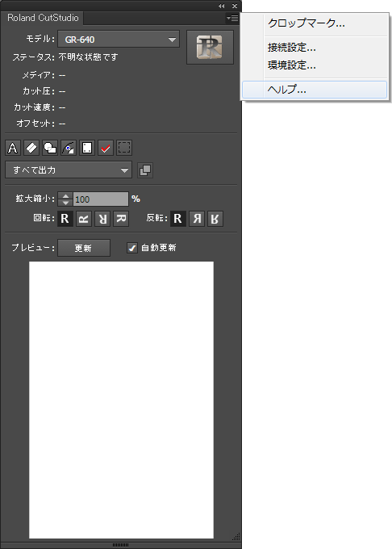The height and width of the screenshot is (549, 392).
Task: Open the すべて出力 dropdown
Action: click(x=69, y=170)
